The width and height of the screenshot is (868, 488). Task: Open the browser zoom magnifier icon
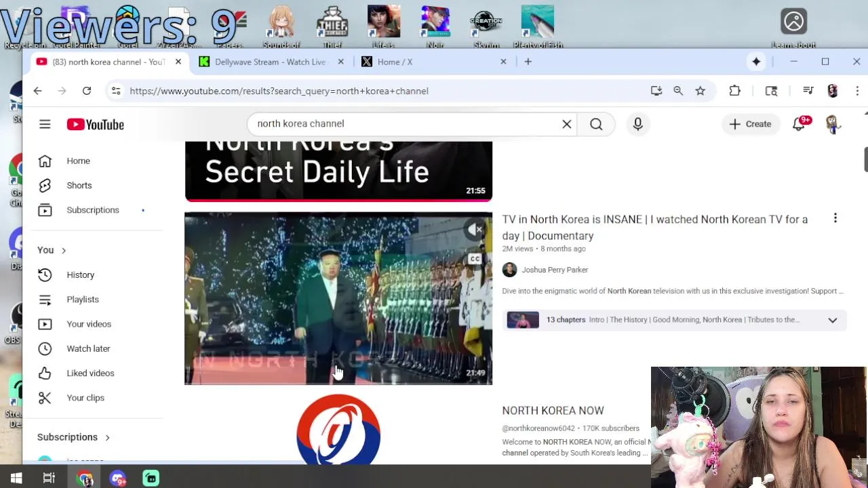pos(678,91)
